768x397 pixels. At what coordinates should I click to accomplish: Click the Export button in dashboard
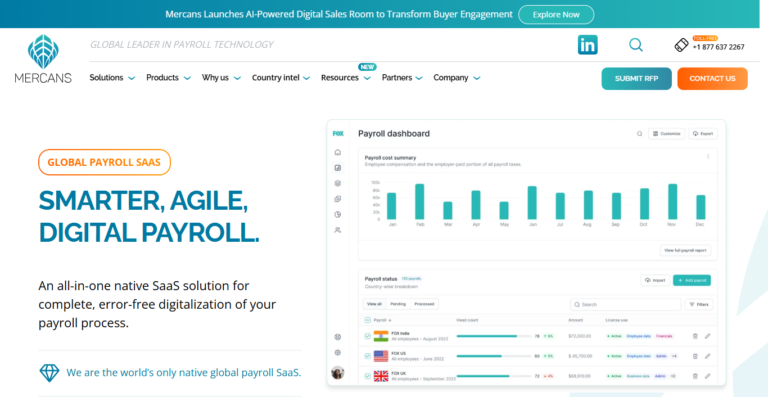click(703, 134)
